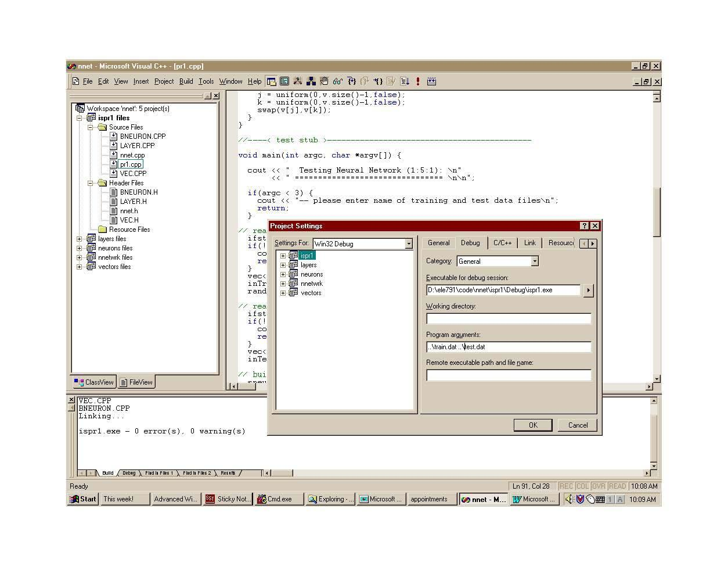Collapse the Header Files folder
728x563 pixels.
[91, 183]
